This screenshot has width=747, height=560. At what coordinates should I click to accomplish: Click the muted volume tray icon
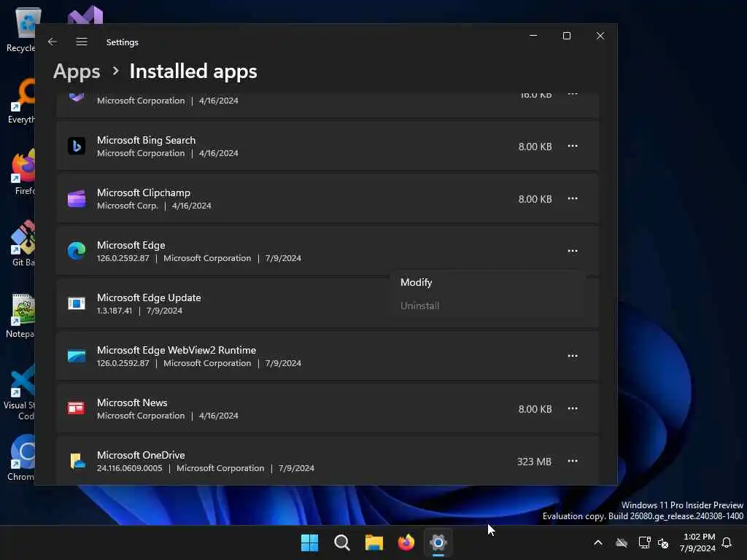(663, 542)
